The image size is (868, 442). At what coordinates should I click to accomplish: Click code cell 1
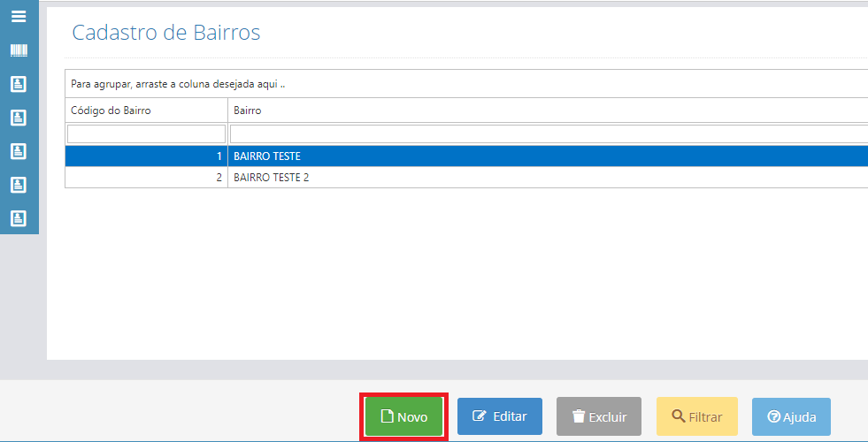pos(146,156)
